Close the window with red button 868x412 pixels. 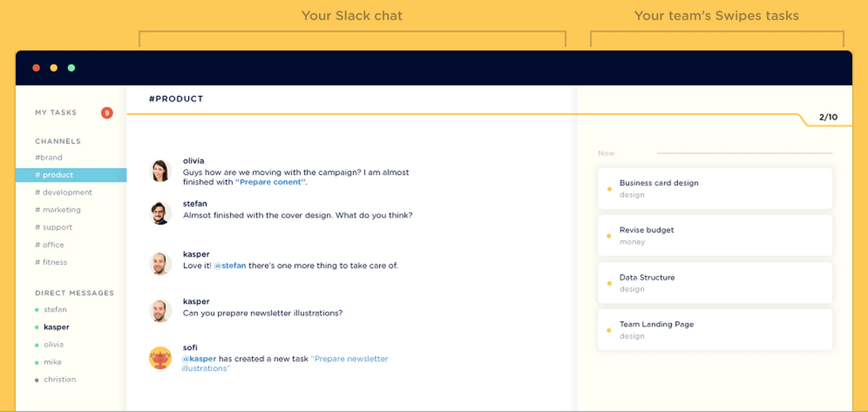[36, 68]
